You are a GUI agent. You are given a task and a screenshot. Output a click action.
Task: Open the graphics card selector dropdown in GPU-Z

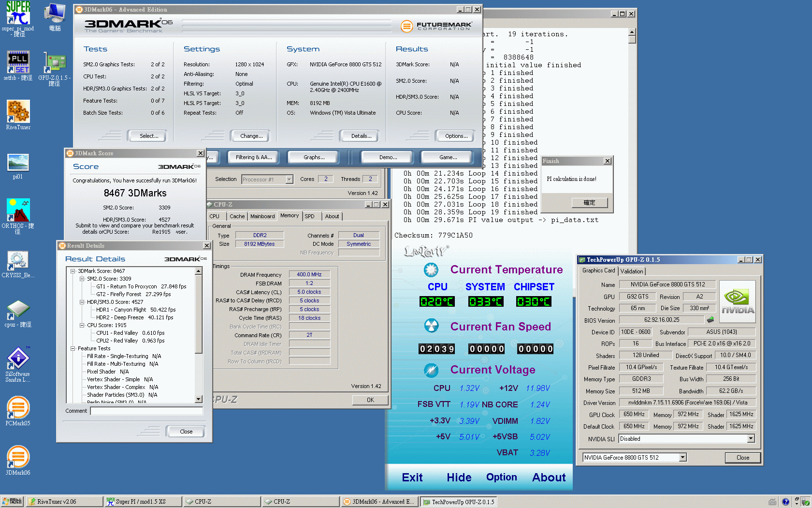pyautogui.click(x=682, y=458)
